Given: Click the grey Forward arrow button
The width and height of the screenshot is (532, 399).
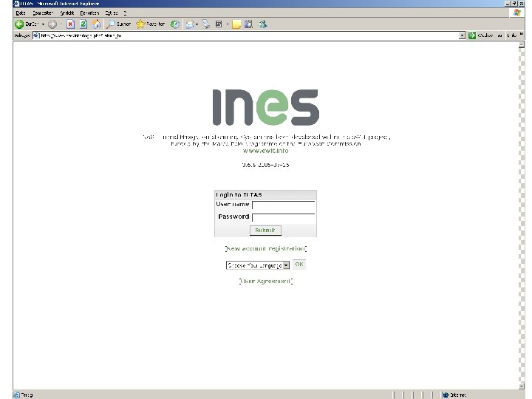Looking at the screenshot, I should pos(52,24).
